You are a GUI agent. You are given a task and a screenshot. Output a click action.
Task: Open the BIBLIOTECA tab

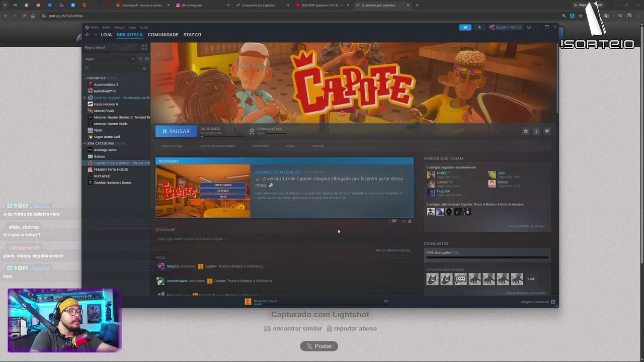point(130,35)
